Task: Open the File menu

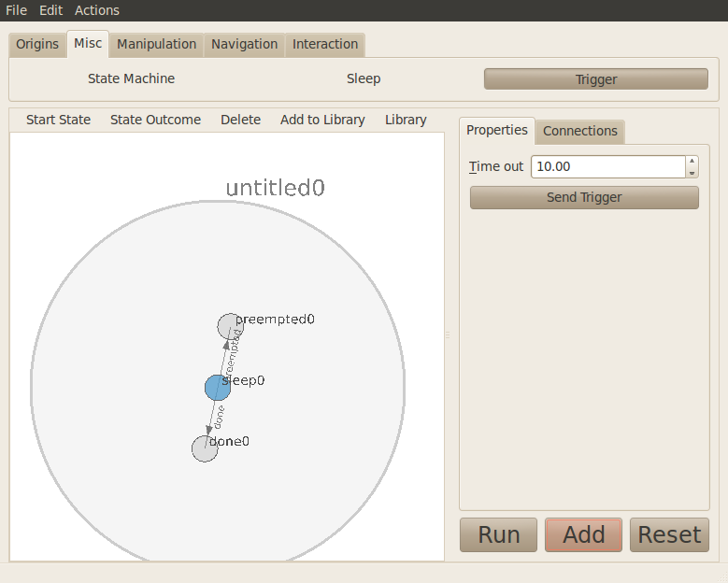Action: [16, 10]
